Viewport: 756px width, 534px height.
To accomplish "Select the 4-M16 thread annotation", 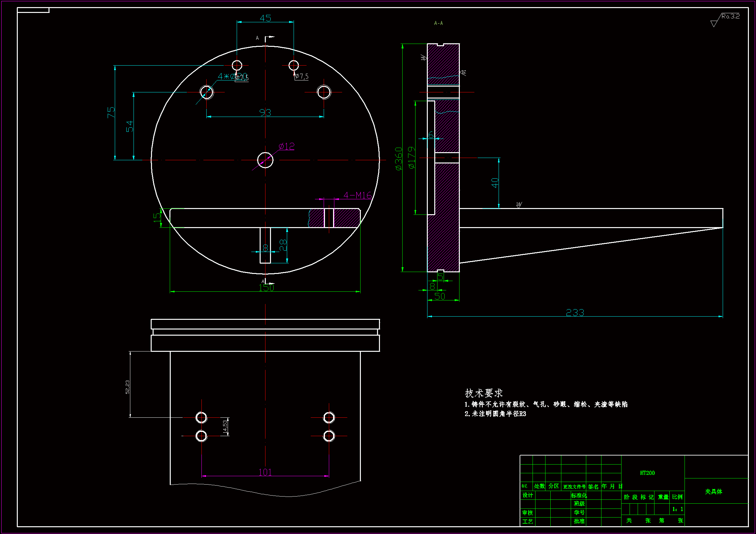I will (x=357, y=195).
